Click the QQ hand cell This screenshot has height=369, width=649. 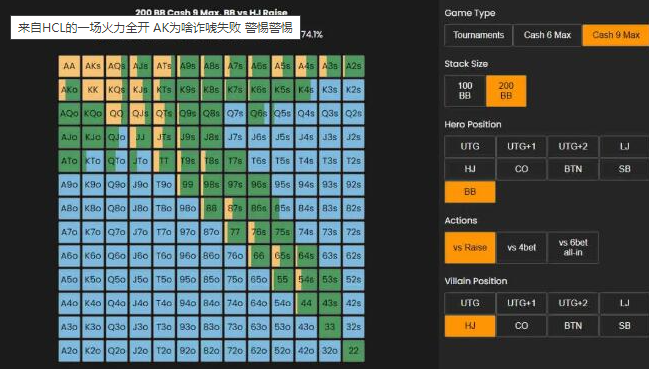(x=116, y=113)
